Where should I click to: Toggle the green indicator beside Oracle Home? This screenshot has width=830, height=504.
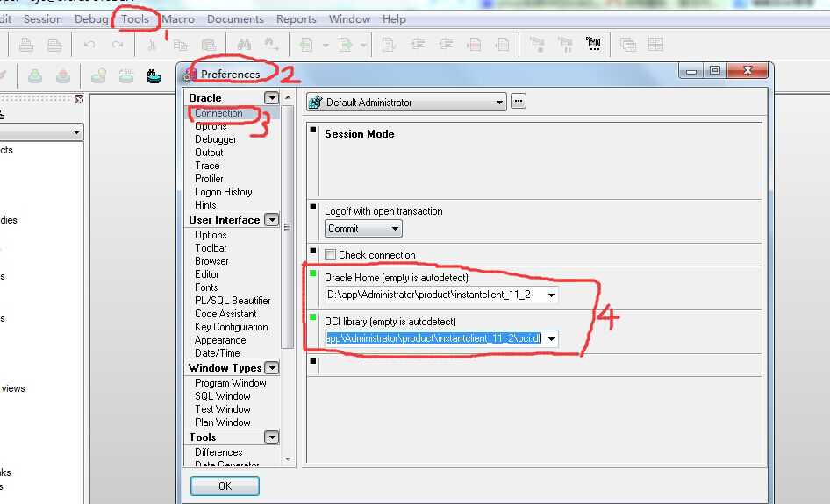(313, 273)
